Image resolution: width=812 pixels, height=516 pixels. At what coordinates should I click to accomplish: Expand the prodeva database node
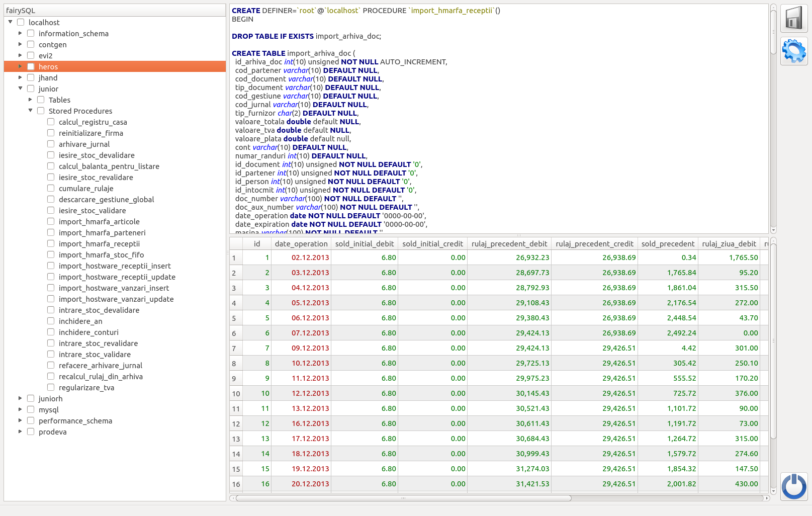(20, 432)
